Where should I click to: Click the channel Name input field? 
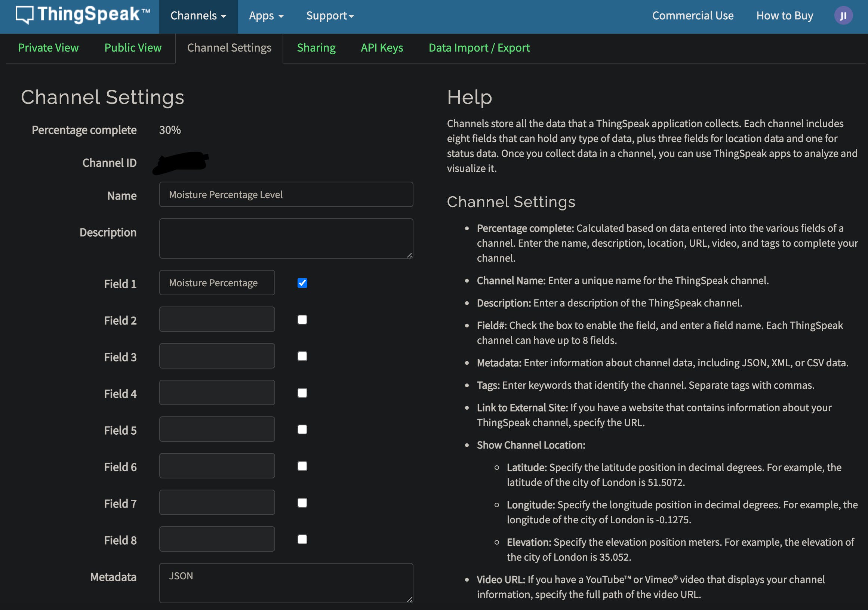click(x=286, y=195)
